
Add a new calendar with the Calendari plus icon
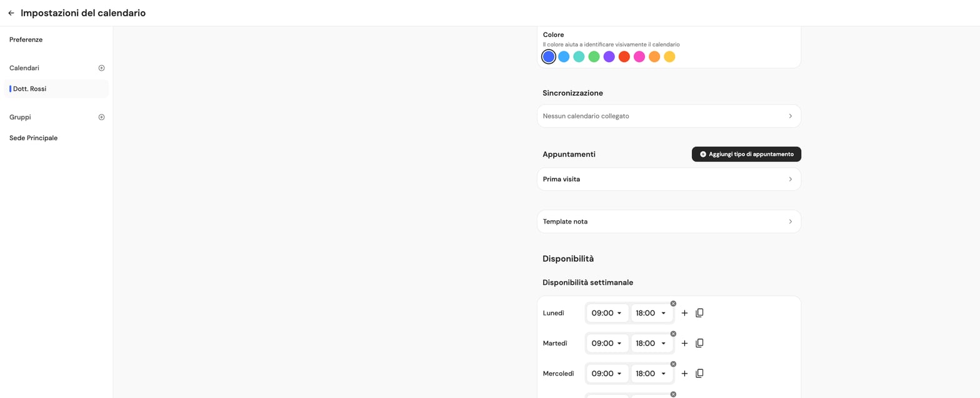(x=101, y=68)
